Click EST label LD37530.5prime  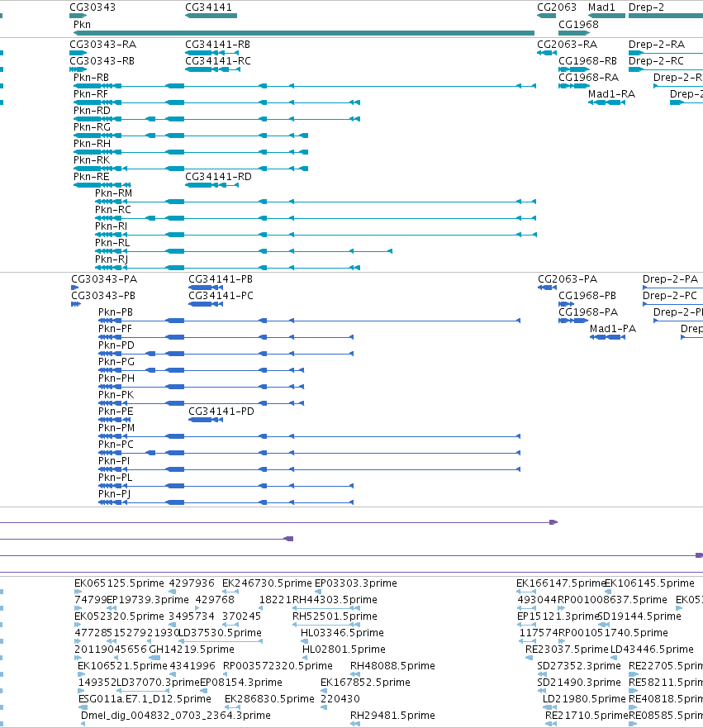click(x=220, y=633)
